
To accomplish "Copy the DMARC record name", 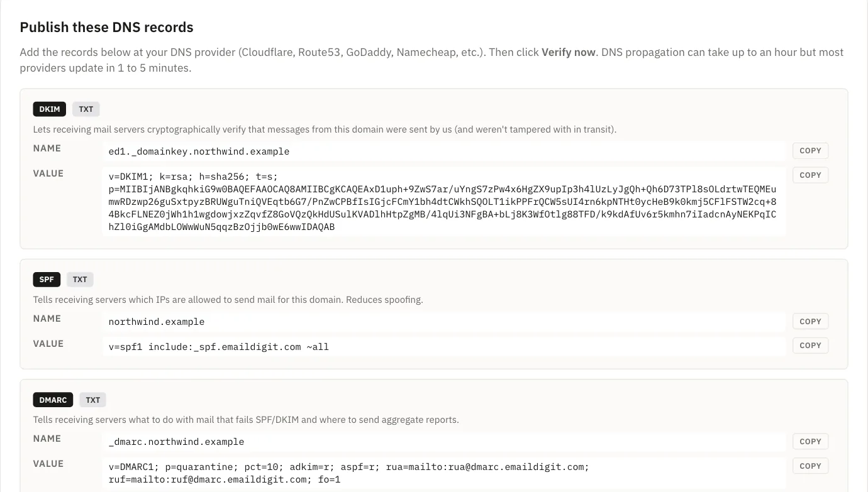I will (810, 442).
